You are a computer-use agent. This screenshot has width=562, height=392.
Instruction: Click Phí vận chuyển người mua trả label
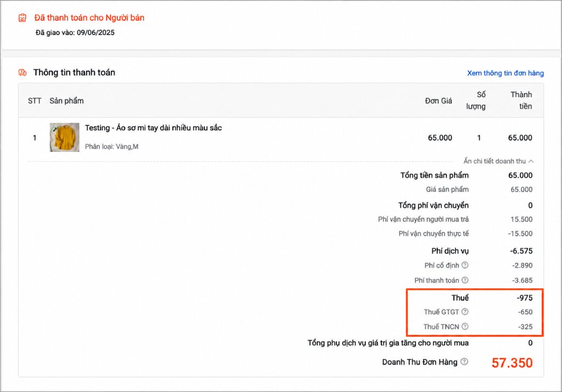(x=423, y=219)
